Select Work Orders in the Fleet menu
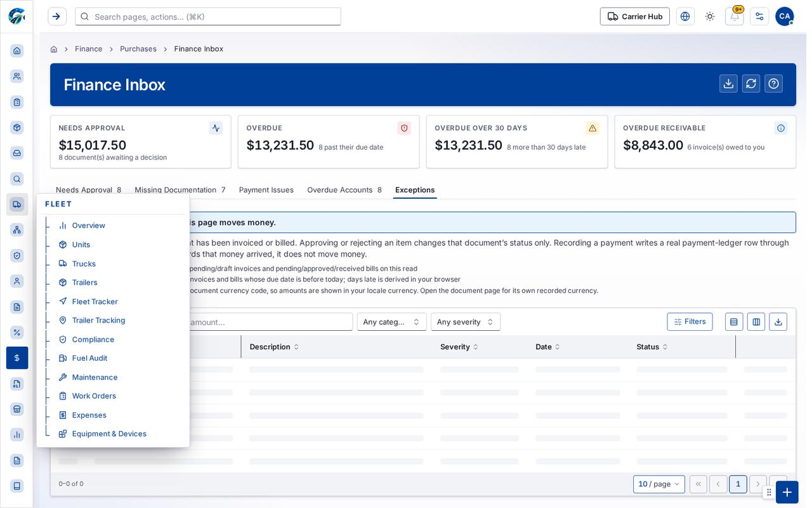Screen dimensions: 812x508 (94, 396)
